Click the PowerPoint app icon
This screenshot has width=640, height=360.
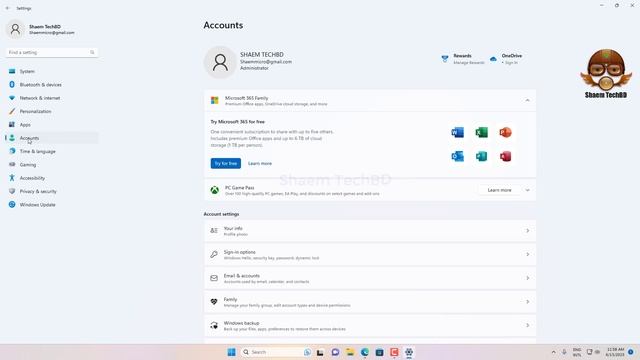coord(505,133)
